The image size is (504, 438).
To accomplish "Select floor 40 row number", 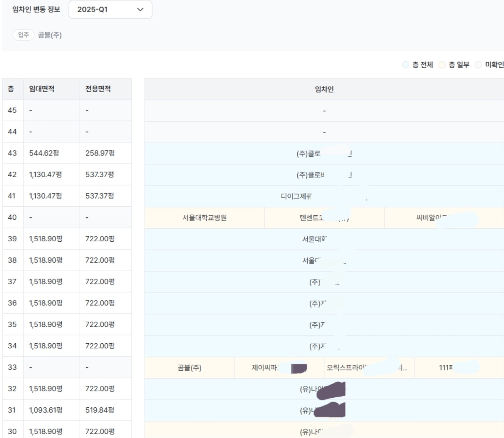I will (12, 217).
